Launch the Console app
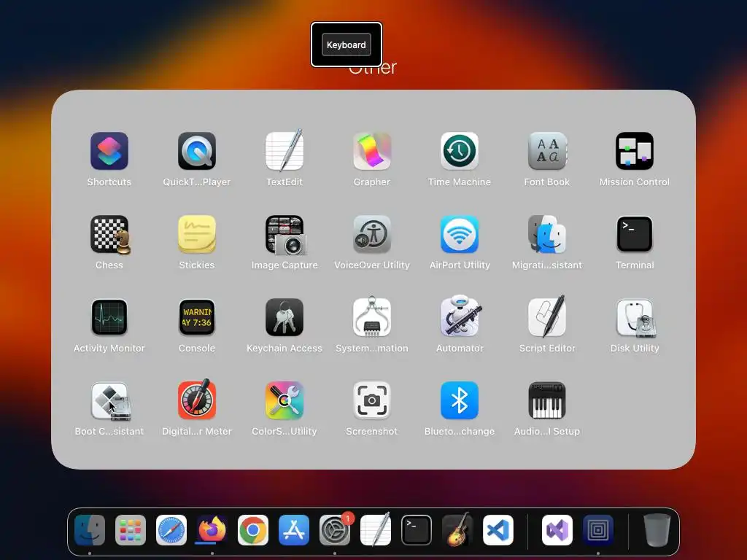 (197, 318)
